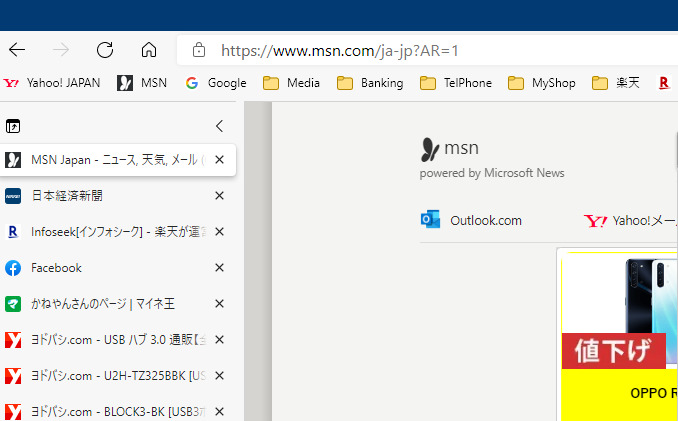Close the Facebook tab
678x421 pixels.
pyautogui.click(x=219, y=268)
